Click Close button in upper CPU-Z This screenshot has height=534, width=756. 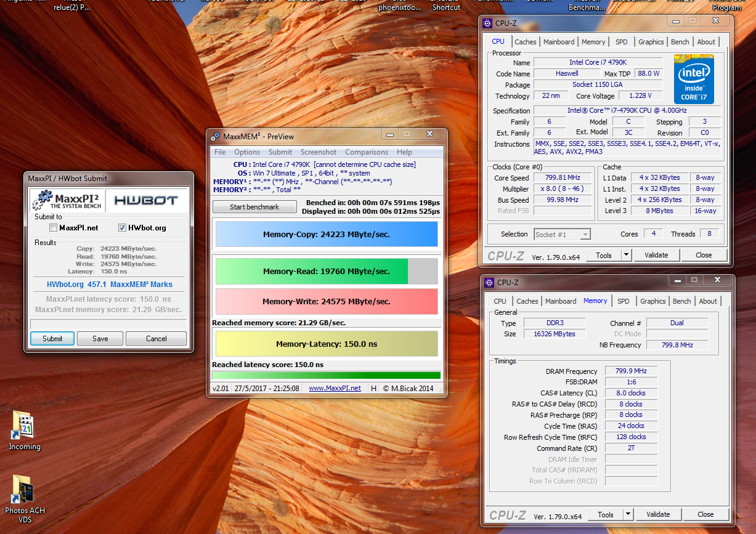click(x=704, y=255)
